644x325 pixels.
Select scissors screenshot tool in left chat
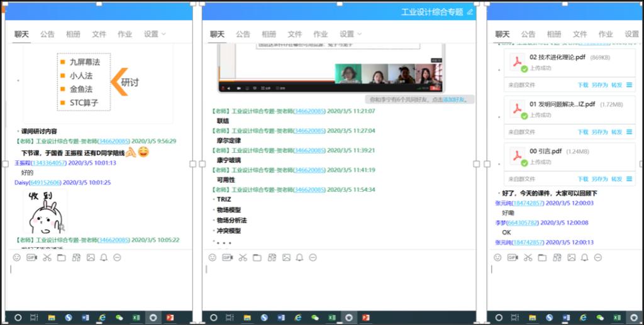47,258
